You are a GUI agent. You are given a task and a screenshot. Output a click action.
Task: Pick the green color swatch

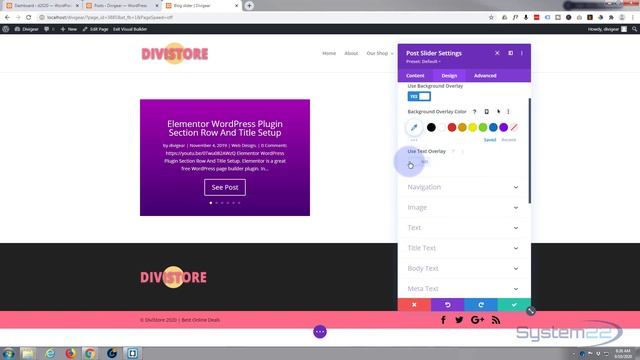tap(483, 127)
